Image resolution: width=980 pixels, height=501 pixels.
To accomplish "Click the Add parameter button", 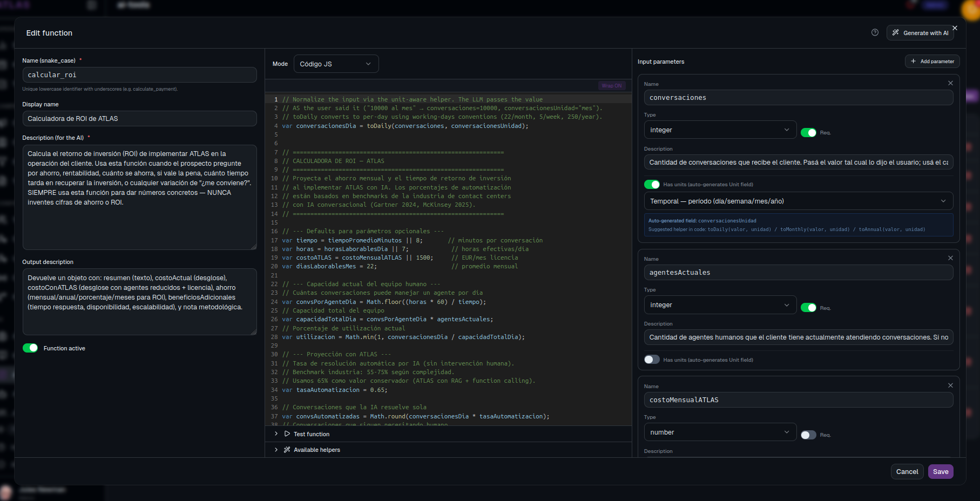I will click(x=932, y=62).
